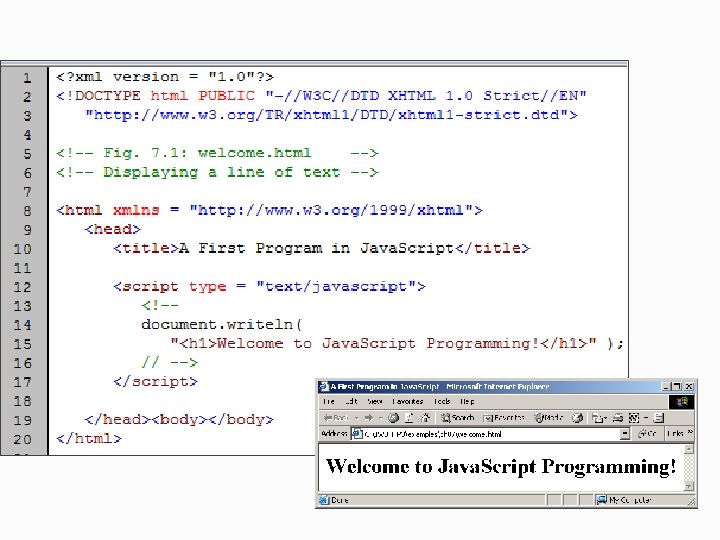Click the last icon on IE toolbar
This screenshot has width=720, height=540.
659,418
